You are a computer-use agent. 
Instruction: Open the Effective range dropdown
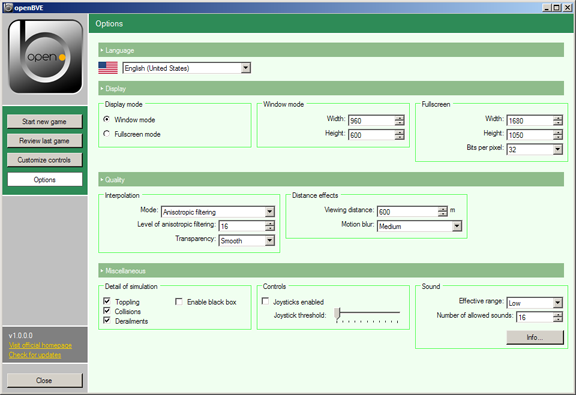[534, 303]
